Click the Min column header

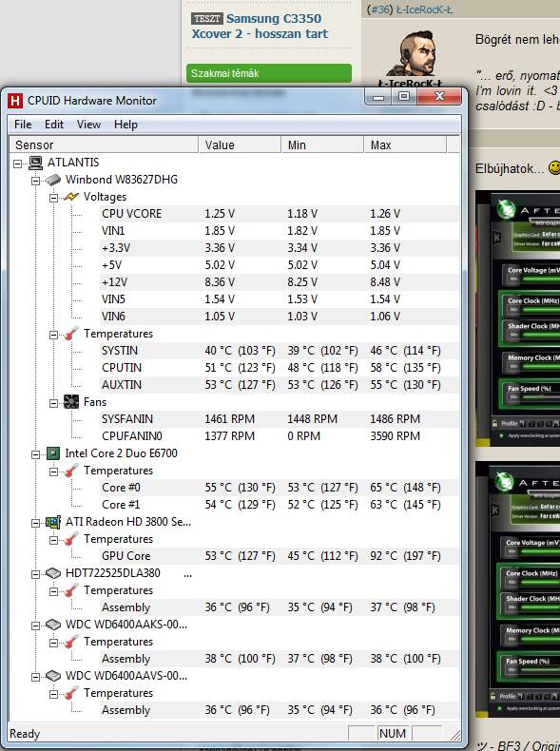[x=322, y=144]
